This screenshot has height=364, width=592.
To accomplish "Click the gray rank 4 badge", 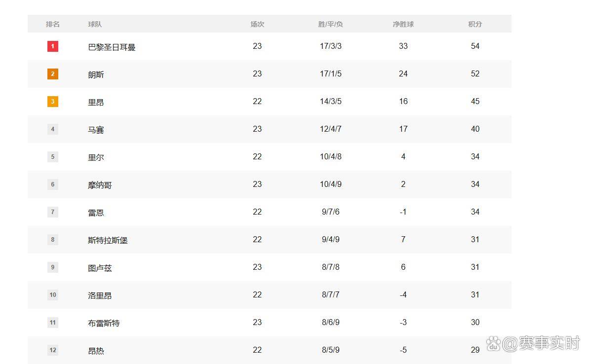I will pos(53,129).
